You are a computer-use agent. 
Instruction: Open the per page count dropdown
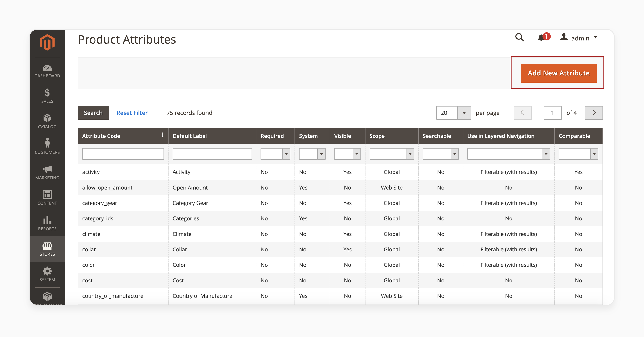tap(454, 113)
